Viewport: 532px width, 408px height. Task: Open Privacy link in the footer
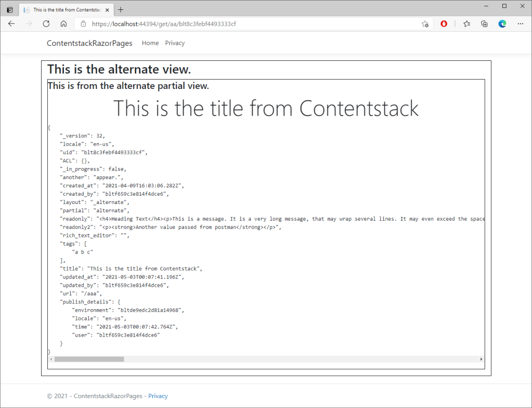point(158,396)
